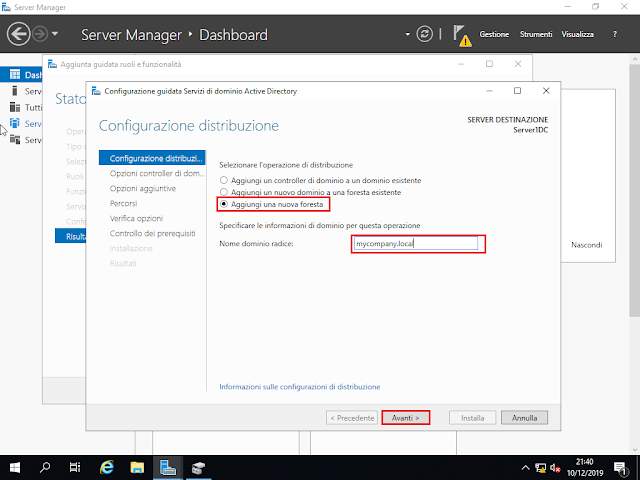This screenshot has width=640, height=480.
Task: Select the last Serv sidebar icon
Action: [x=15, y=140]
